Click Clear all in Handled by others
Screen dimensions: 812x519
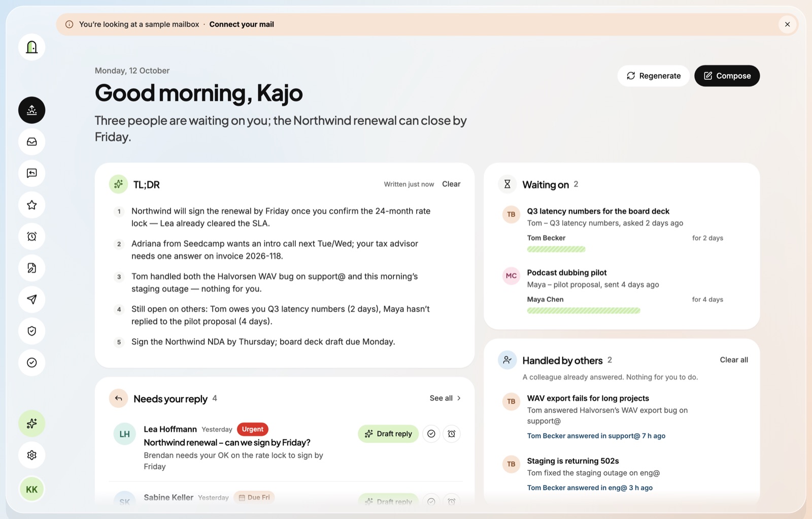[x=734, y=360]
